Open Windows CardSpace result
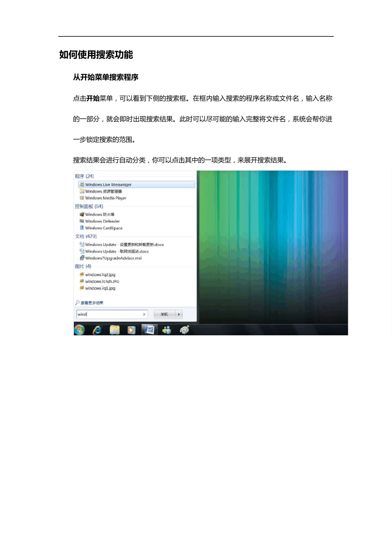The image size is (392, 555). tap(101, 228)
